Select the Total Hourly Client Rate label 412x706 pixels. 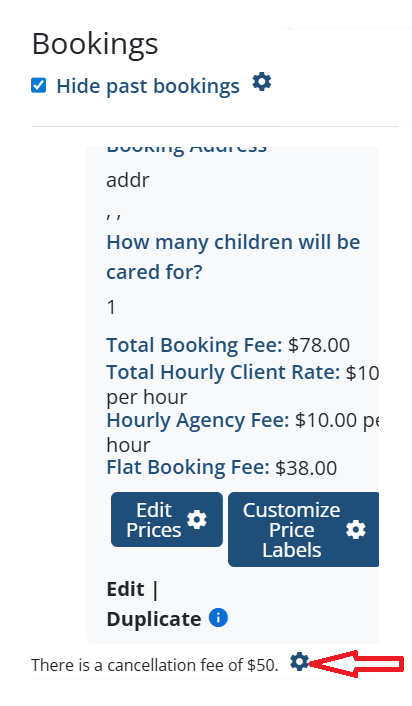pyautogui.click(x=223, y=372)
